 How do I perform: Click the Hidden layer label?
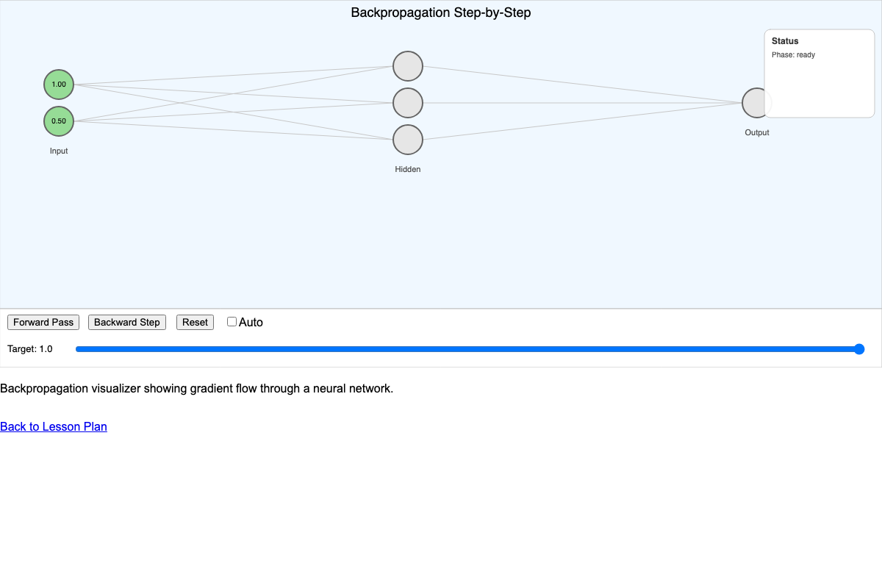point(408,169)
